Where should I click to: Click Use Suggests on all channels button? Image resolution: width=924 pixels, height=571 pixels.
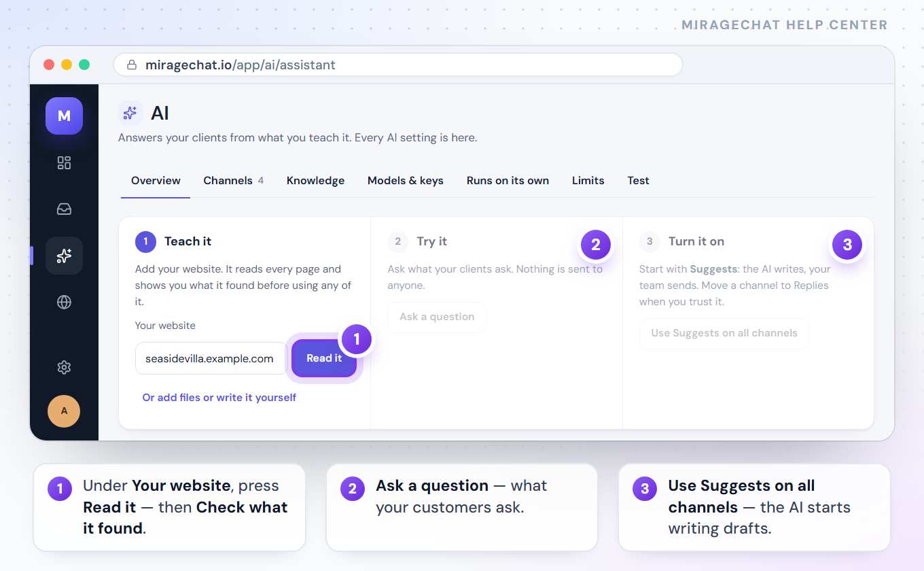[724, 333]
